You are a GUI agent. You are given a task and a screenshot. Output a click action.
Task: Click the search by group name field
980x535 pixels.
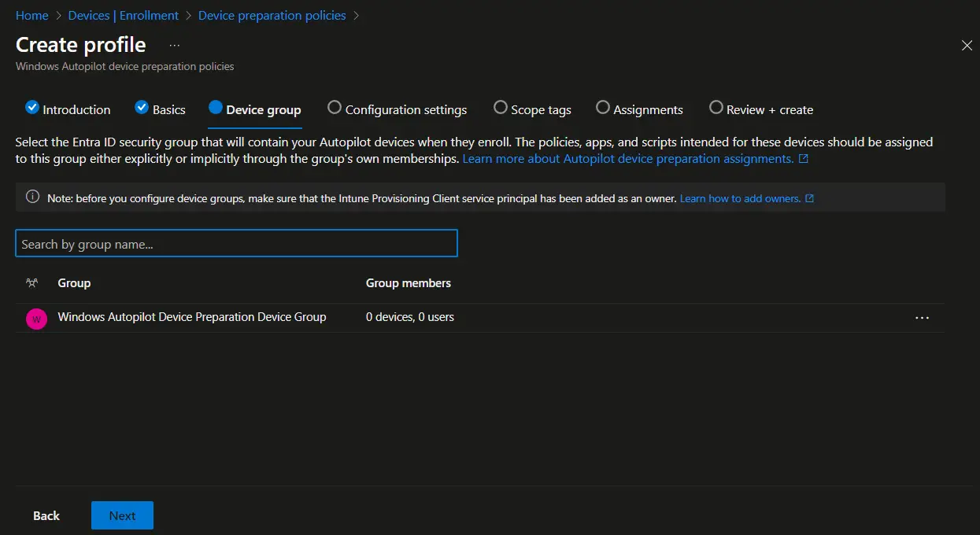[236, 243]
